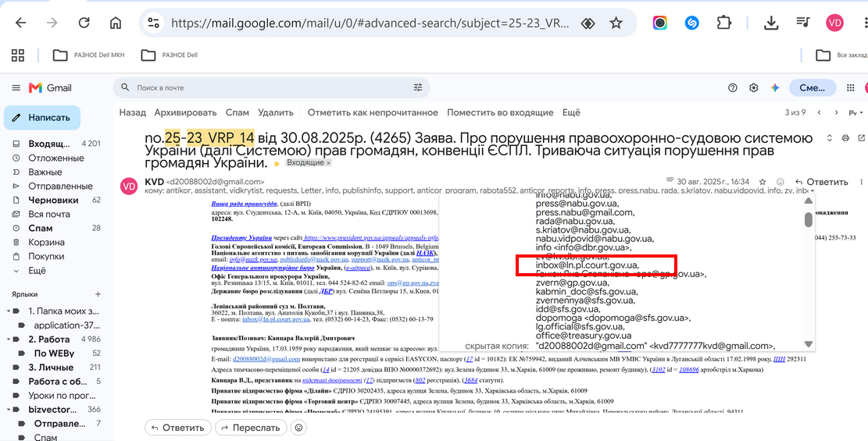Screen dimensions: 868x441
Task: Open browser downloads icon
Action: 770,23
